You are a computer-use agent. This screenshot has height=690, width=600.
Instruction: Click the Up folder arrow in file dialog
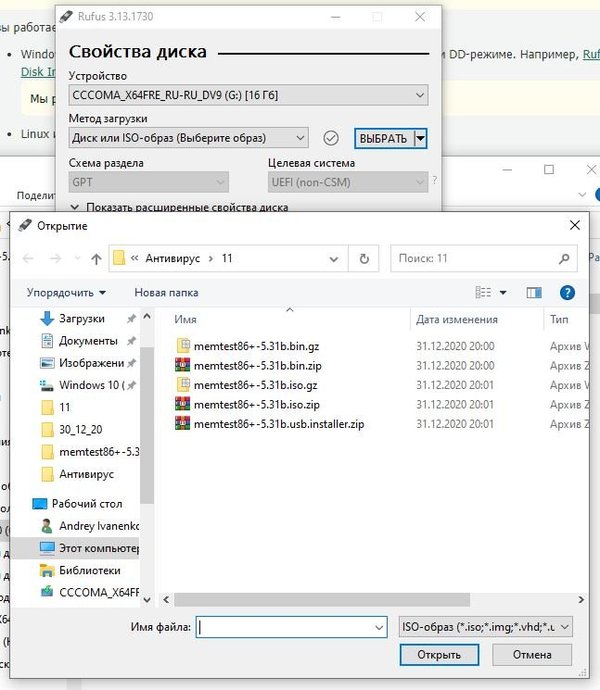(x=96, y=259)
